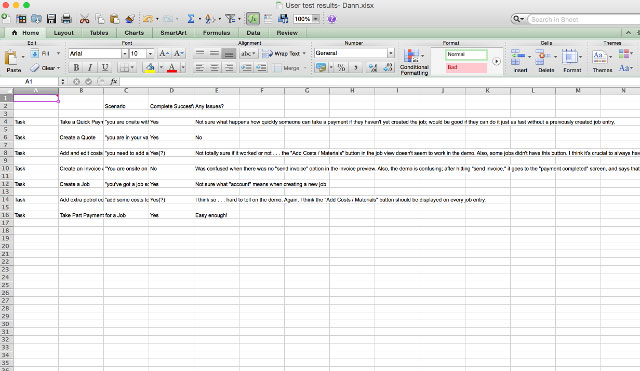Open the zoom percentage dropdown

(x=316, y=19)
